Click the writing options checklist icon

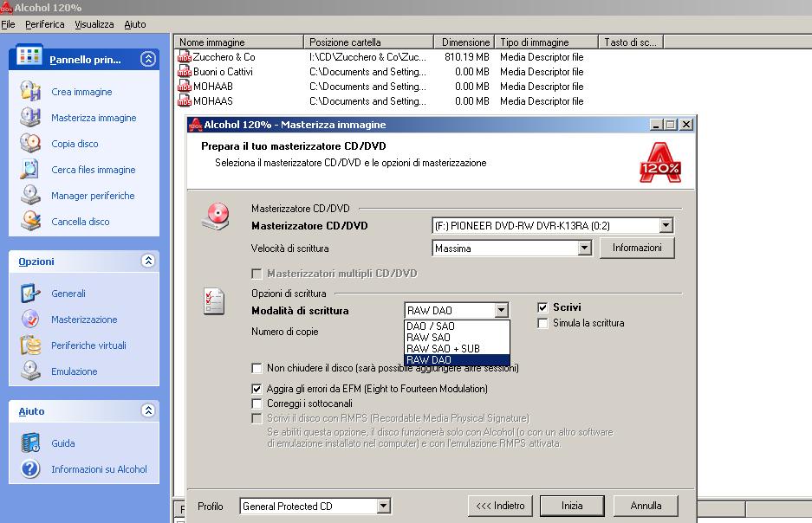coord(214,301)
